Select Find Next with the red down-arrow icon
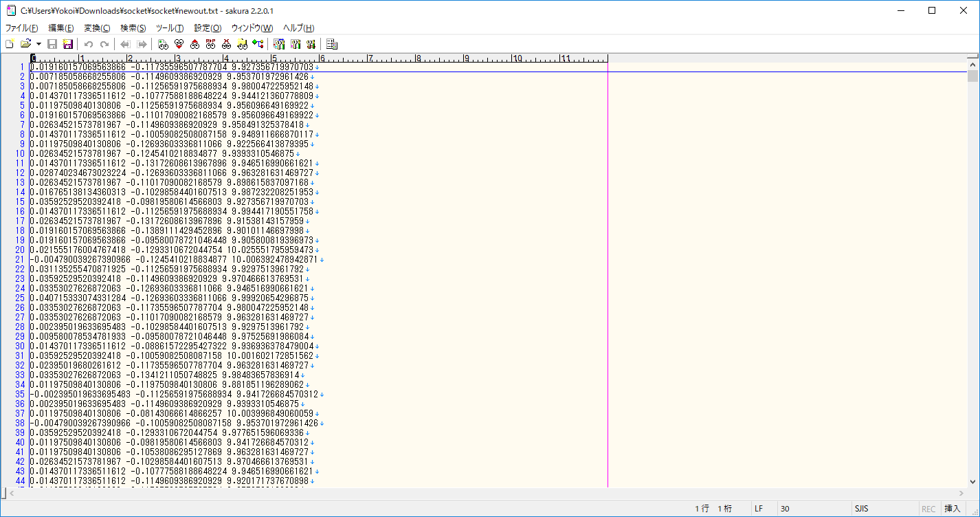The image size is (980, 517). [179, 43]
